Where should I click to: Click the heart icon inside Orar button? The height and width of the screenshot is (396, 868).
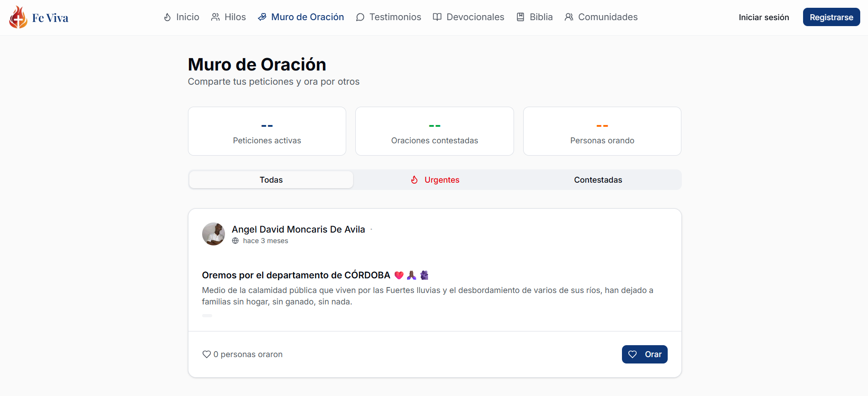pos(632,354)
